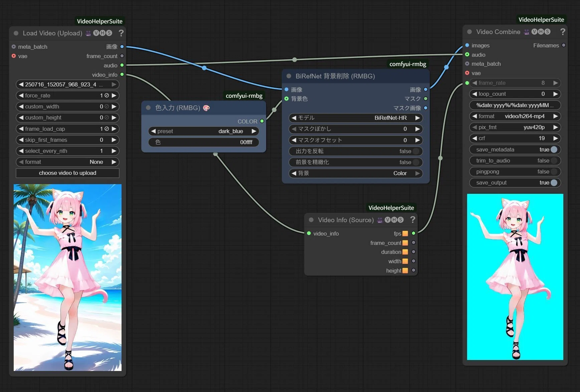Decrease loop_count with left arrow

(474, 94)
